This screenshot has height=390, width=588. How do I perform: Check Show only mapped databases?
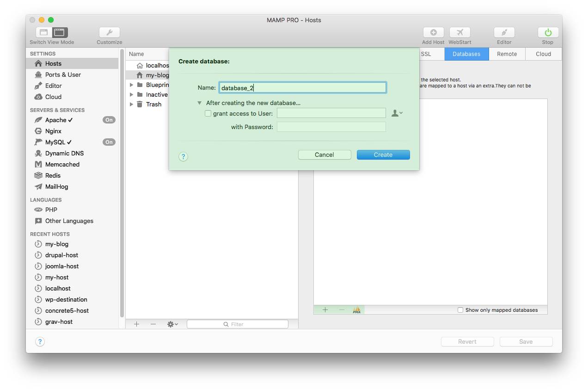460,310
